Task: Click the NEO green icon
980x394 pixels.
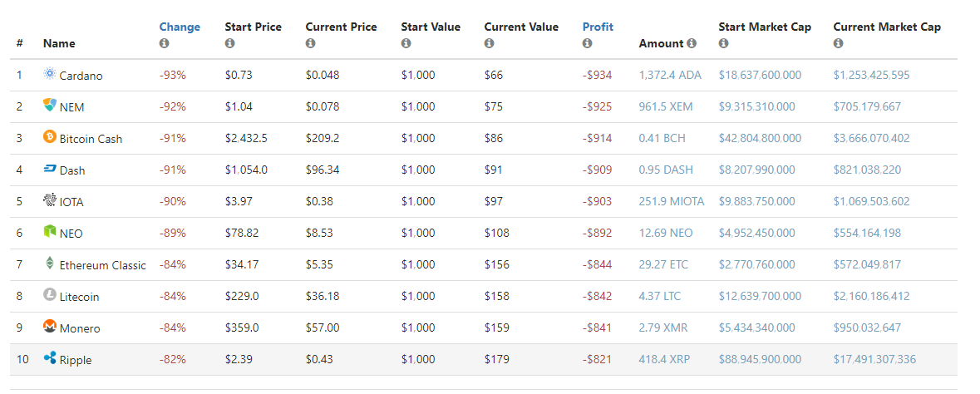Action: coord(49,233)
